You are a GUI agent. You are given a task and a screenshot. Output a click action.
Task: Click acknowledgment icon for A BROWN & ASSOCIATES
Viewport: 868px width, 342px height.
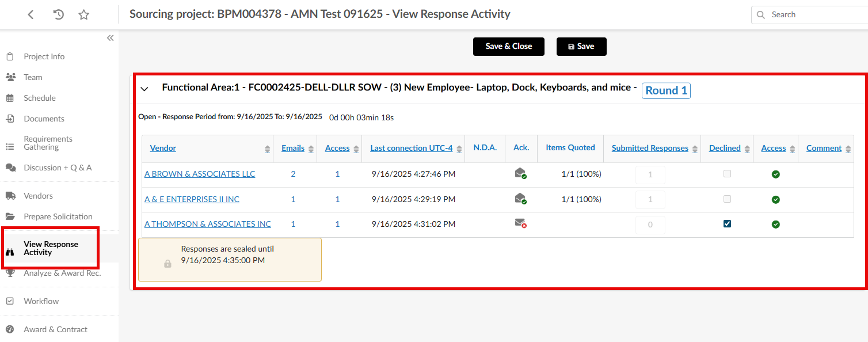coord(520,173)
